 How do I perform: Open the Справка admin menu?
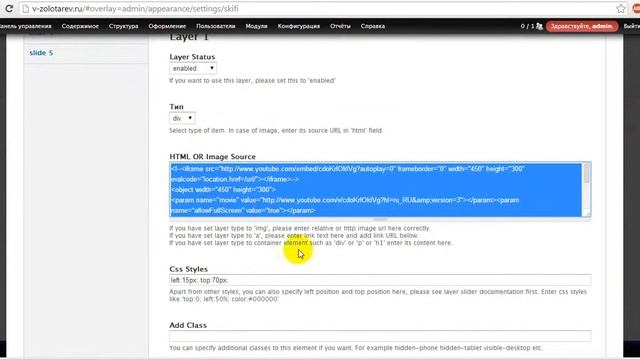[373, 26]
